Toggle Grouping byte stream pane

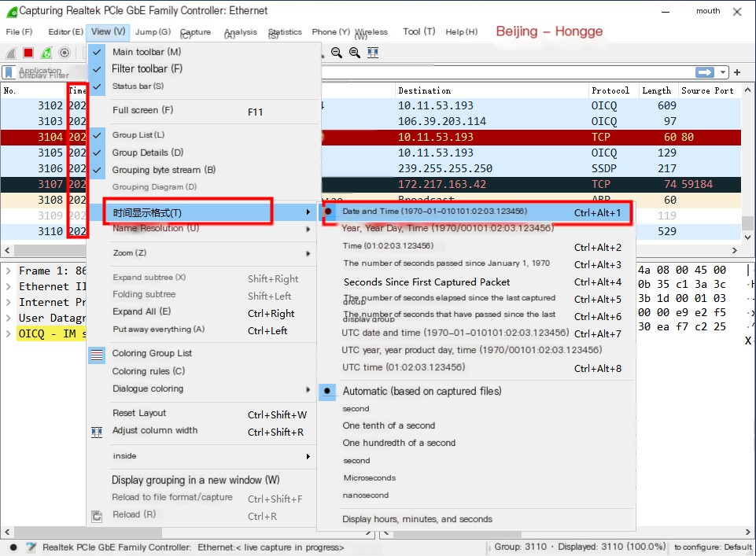(x=97, y=170)
